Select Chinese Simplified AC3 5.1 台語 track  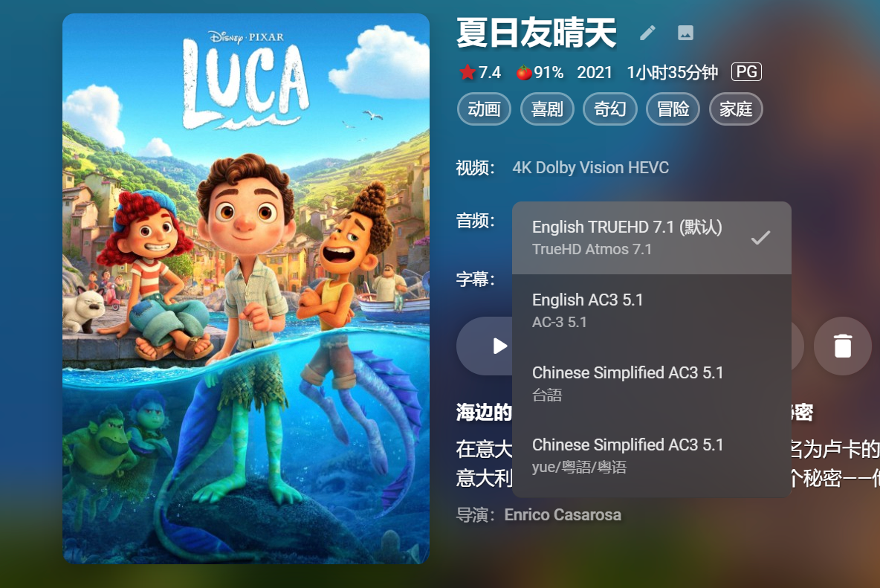point(652,384)
